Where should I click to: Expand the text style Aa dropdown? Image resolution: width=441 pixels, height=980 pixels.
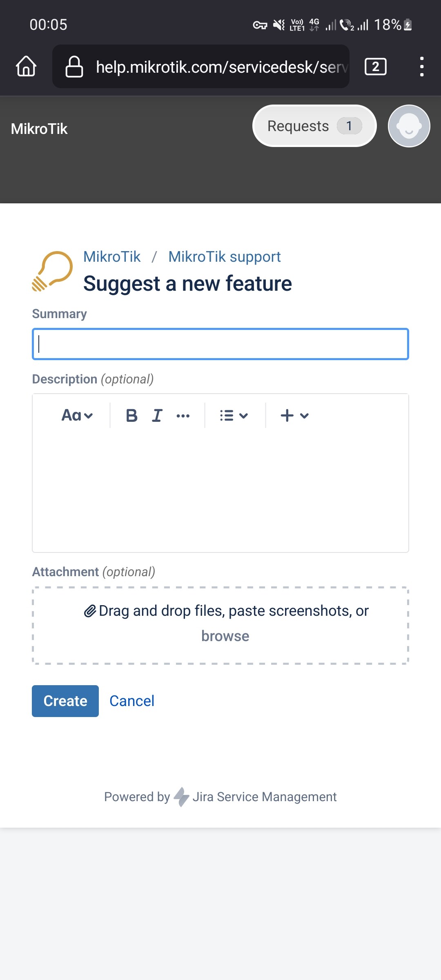pyautogui.click(x=77, y=416)
